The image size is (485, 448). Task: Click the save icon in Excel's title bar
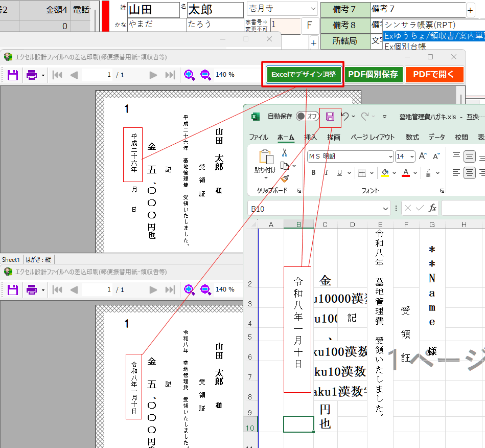330,117
